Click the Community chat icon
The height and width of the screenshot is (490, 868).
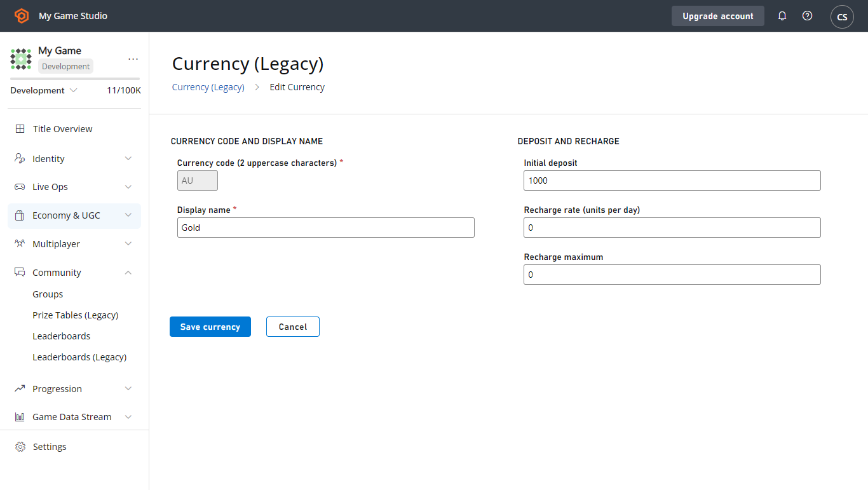pyautogui.click(x=20, y=273)
